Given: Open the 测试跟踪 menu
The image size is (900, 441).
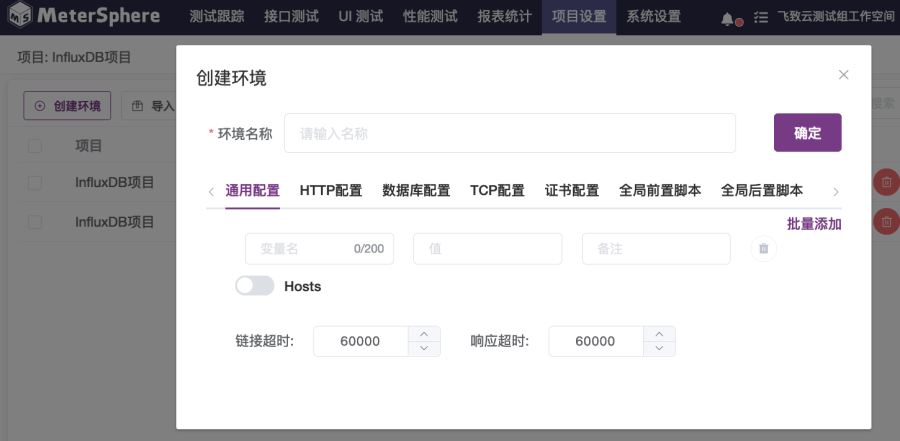Looking at the screenshot, I should point(217,17).
